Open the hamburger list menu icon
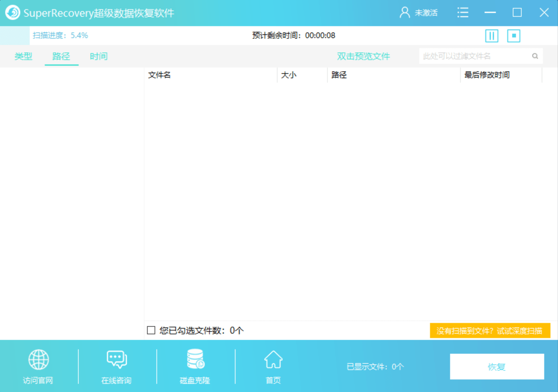The image size is (558, 392). tap(463, 13)
